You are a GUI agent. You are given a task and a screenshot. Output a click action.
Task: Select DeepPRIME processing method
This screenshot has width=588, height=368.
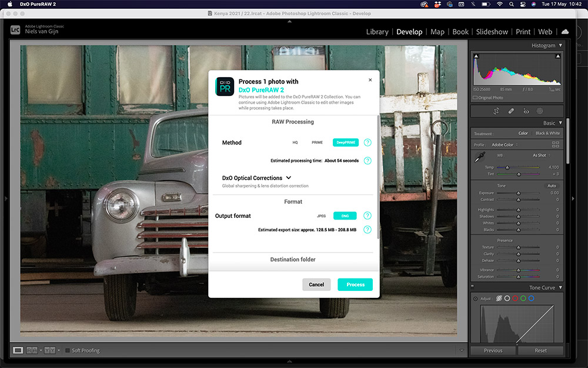[346, 142]
